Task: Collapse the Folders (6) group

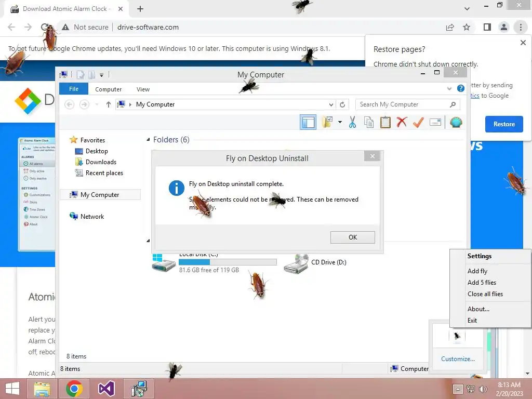Action: point(148,139)
